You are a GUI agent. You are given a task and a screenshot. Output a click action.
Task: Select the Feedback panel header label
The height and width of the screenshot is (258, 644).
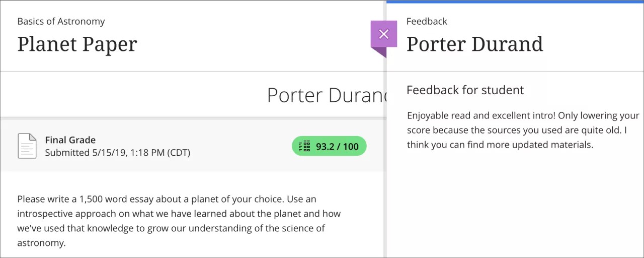[x=427, y=21]
